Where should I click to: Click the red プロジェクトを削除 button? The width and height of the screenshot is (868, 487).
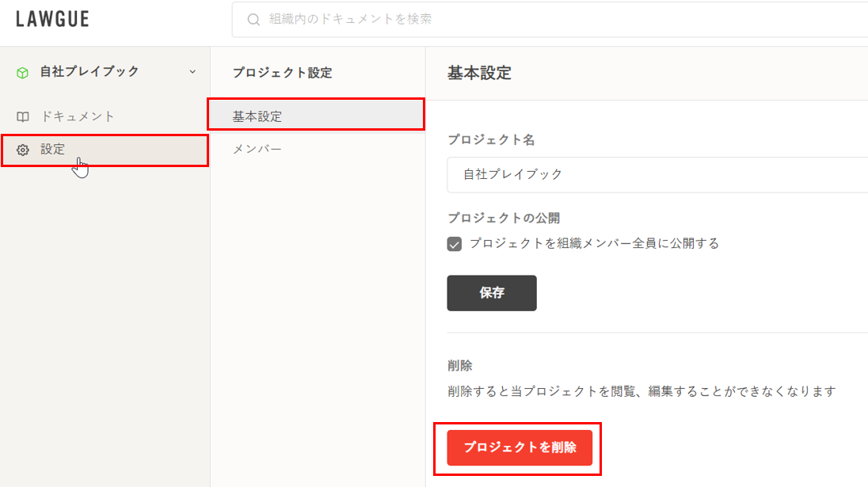(520, 448)
